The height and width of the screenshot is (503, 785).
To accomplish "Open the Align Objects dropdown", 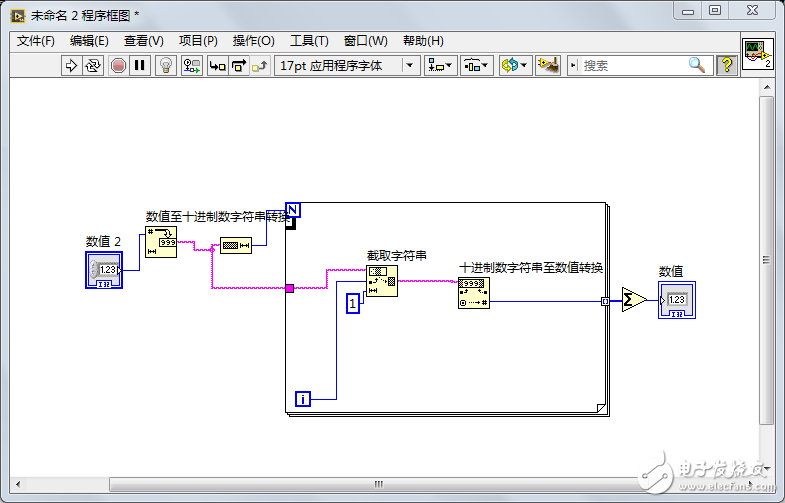I will [441, 66].
